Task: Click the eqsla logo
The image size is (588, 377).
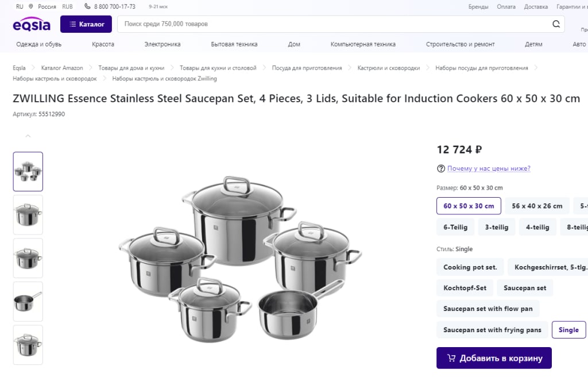Action: click(32, 24)
